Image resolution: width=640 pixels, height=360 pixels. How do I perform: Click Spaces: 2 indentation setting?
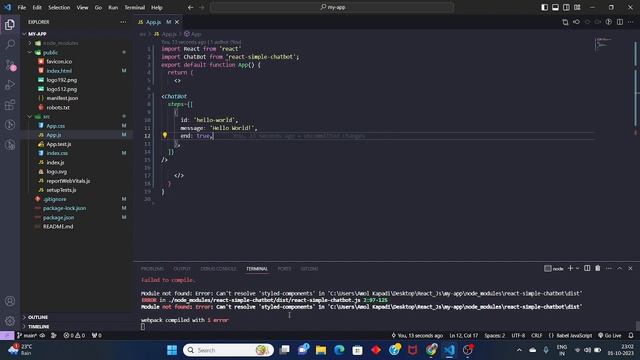pyautogui.click(x=495, y=335)
